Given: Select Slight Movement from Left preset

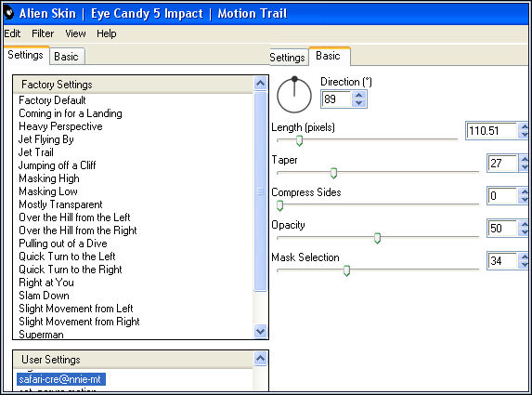Looking at the screenshot, I should pos(75,309).
